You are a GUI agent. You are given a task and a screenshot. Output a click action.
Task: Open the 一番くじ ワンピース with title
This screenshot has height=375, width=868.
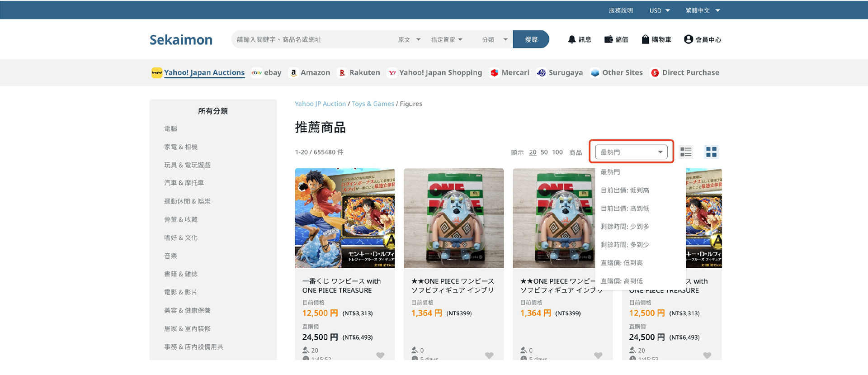coord(341,286)
